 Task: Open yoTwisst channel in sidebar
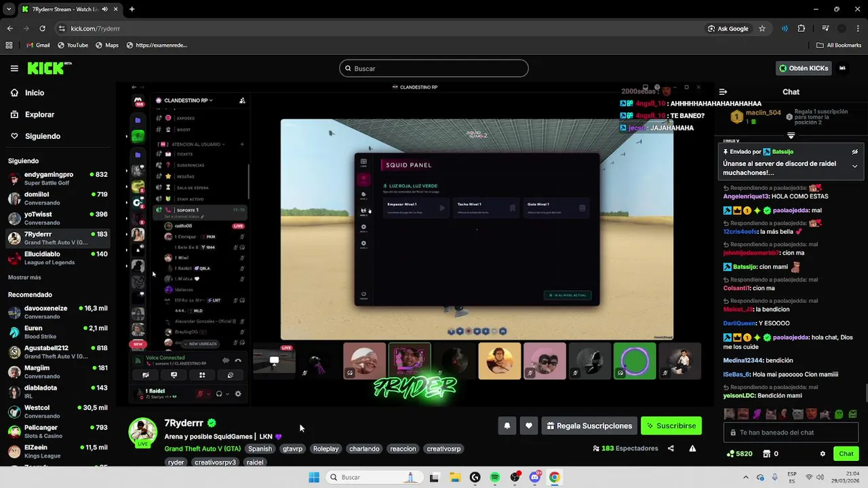58,218
